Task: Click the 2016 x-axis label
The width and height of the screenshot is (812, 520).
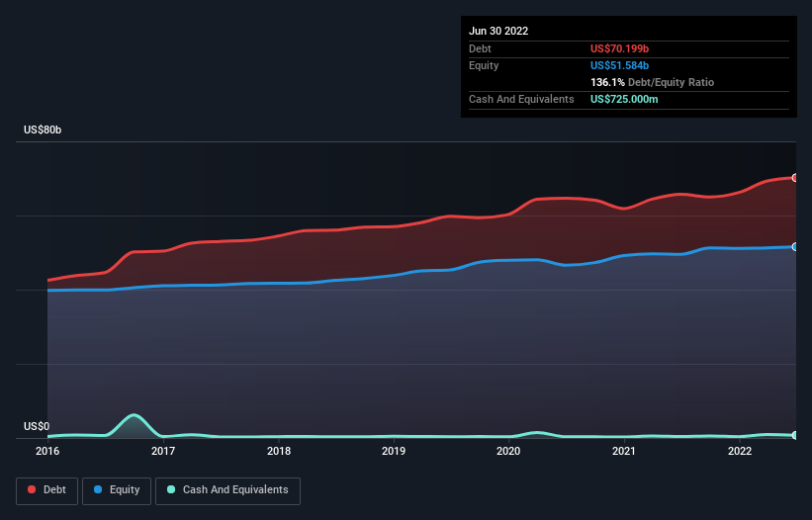Action: [x=47, y=451]
